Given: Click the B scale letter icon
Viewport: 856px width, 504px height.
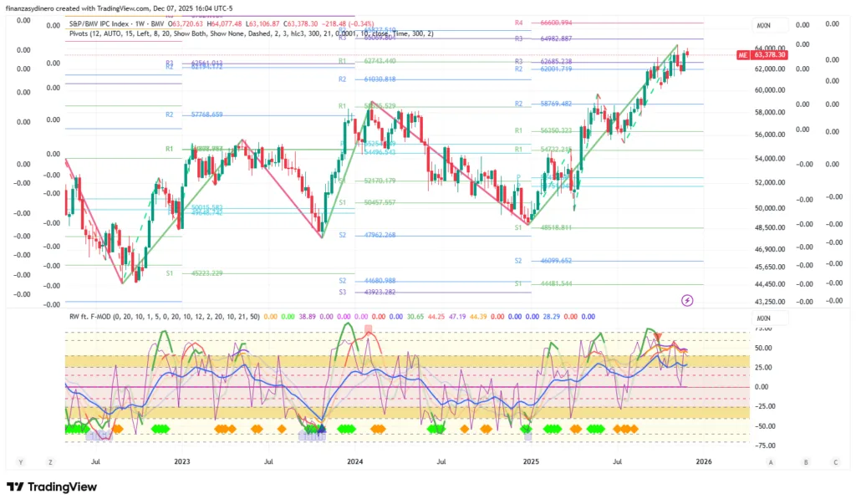Looking at the screenshot, I should pos(806,461).
